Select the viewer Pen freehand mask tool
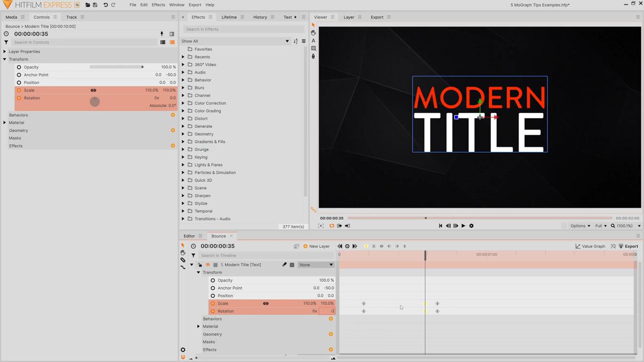The height and width of the screenshot is (362, 644). 313,56
